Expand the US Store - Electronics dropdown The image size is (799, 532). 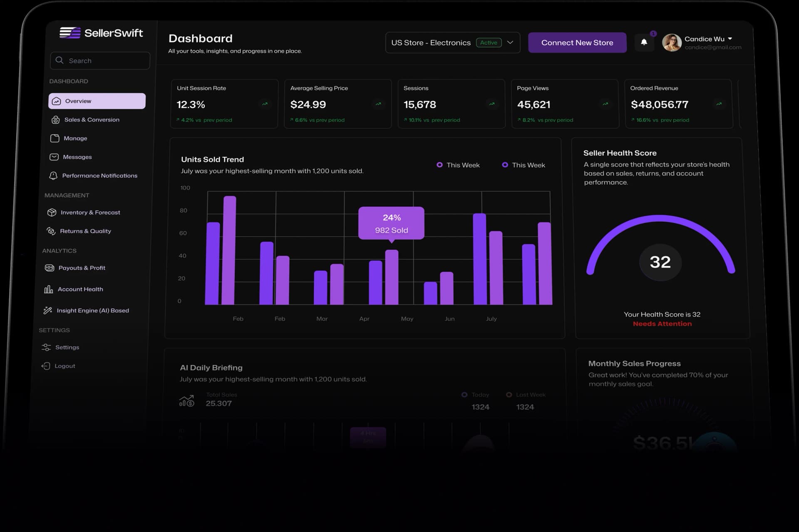click(x=510, y=42)
